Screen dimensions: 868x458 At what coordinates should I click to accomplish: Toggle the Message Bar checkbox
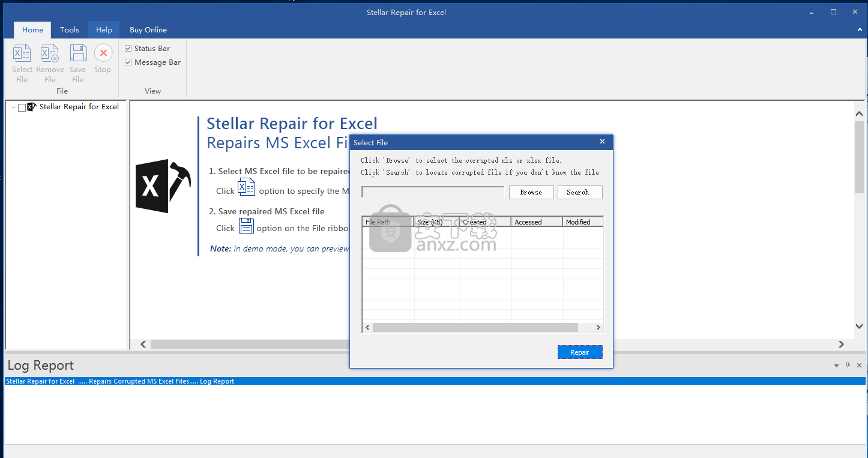[128, 62]
